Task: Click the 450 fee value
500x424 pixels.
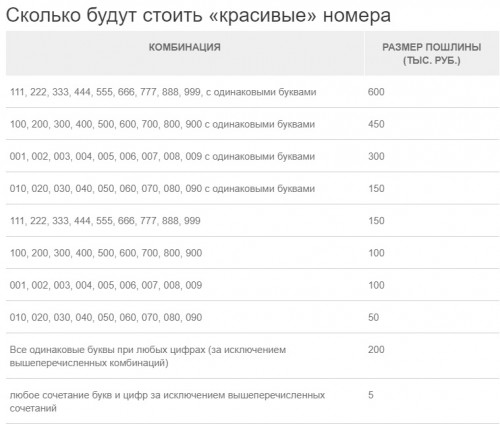Action: (376, 124)
